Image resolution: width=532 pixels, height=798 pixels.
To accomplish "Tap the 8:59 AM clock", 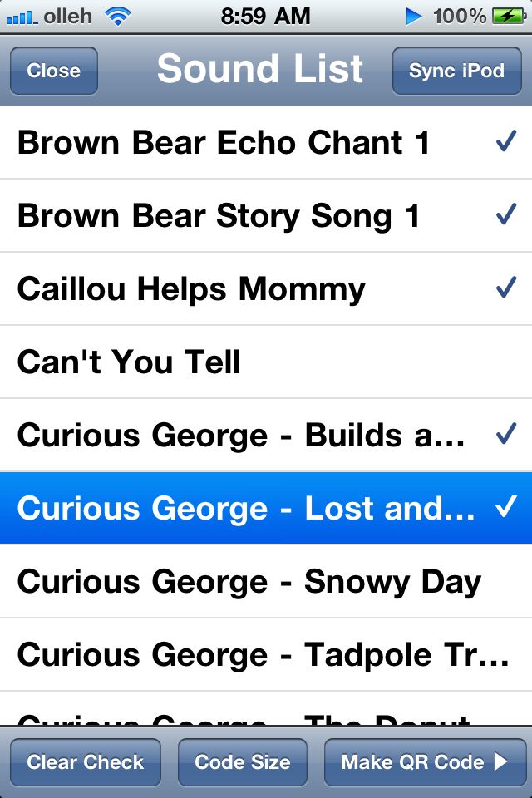I will 265,17.
